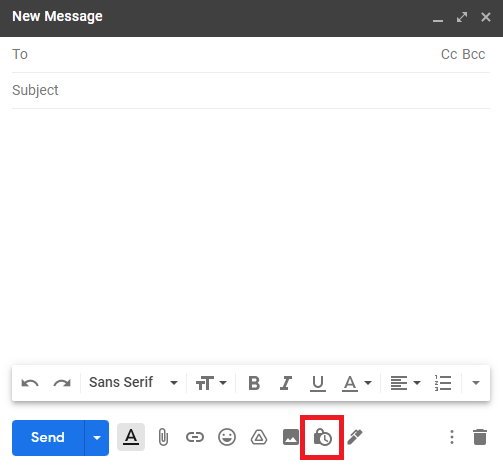Insert files using the Google Drive icon

[259, 437]
